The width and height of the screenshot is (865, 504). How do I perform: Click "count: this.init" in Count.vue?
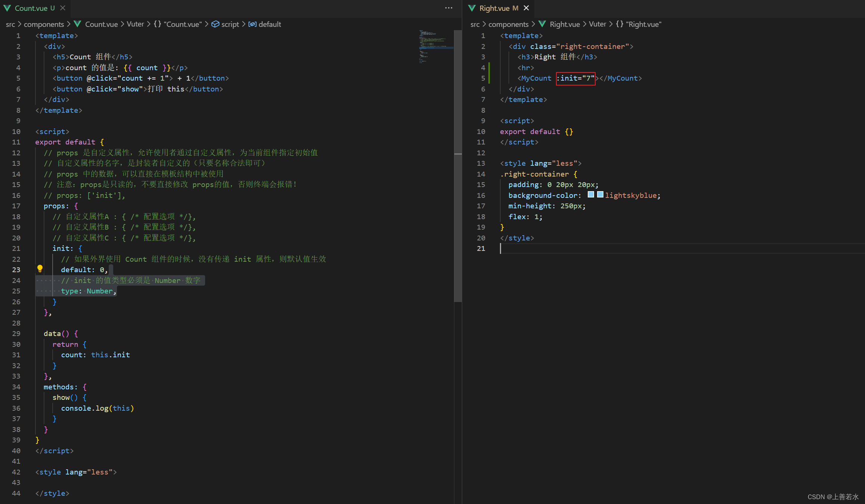95,355
